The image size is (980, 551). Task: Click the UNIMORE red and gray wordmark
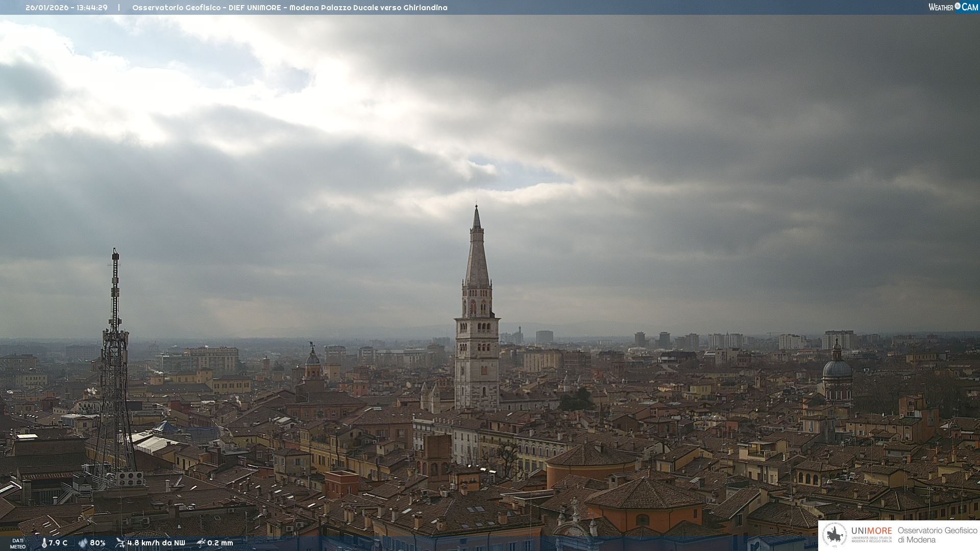pos(871,531)
